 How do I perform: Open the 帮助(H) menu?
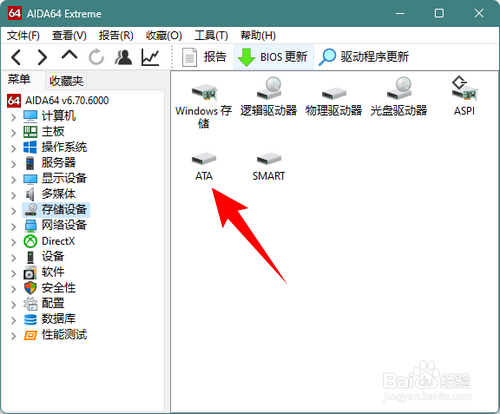point(258,35)
